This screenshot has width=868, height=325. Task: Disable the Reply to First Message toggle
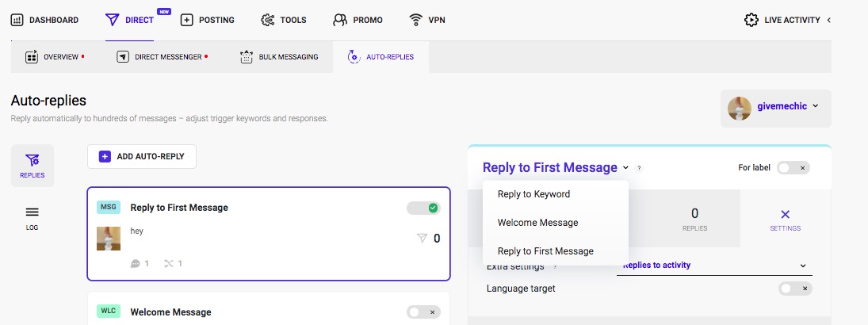(x=424, y=208)
